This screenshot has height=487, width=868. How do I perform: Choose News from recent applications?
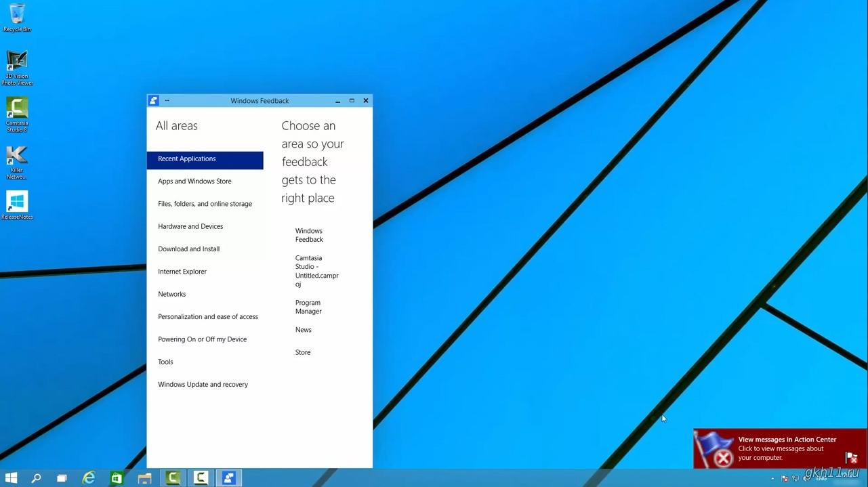click(304, 330)
